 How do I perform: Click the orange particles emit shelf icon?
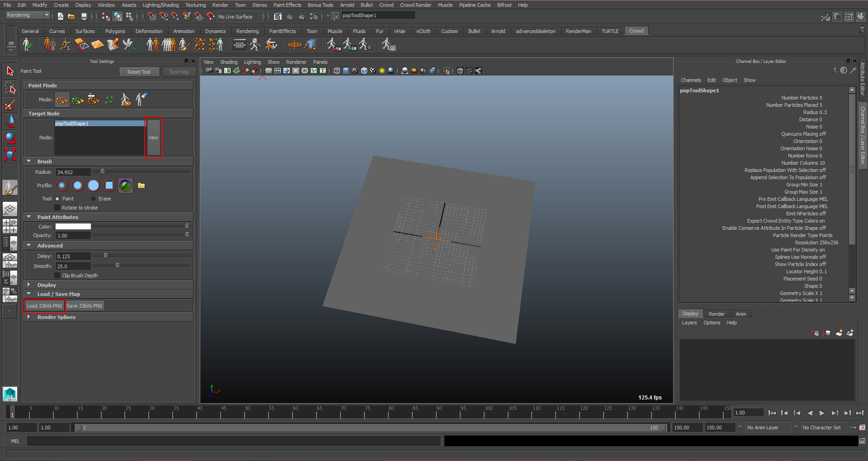pos(199,45)
